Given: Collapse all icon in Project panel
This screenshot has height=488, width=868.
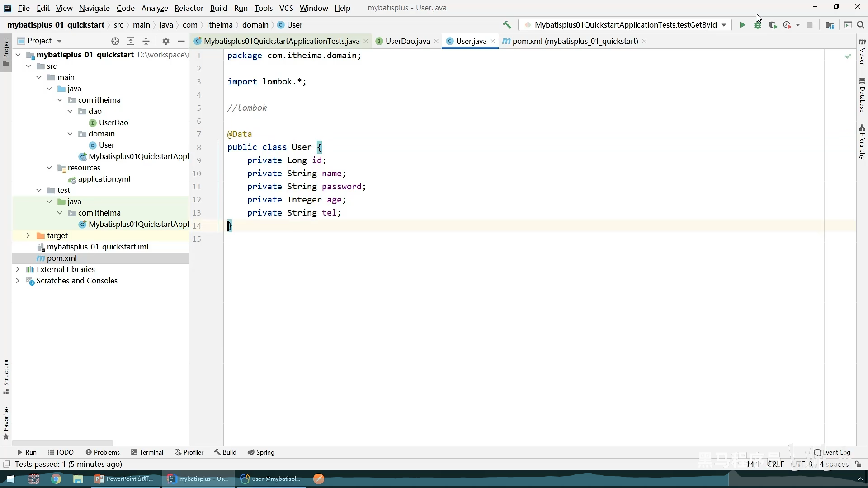Looking at the screenshot, I should [146, 41].
